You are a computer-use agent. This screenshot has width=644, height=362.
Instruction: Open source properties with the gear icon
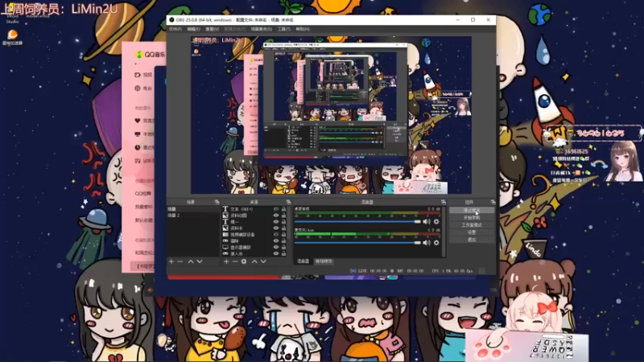point(244,261)
